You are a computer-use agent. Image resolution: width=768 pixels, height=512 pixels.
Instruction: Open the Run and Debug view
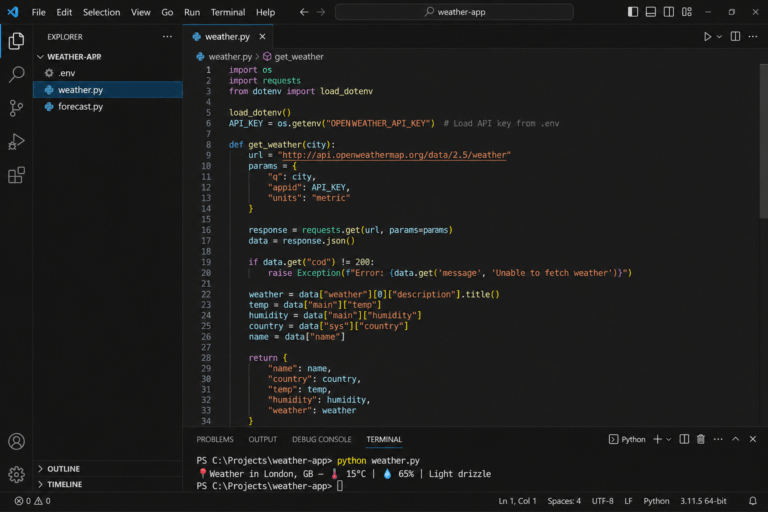pyautogui.click(x=16, y=142)
